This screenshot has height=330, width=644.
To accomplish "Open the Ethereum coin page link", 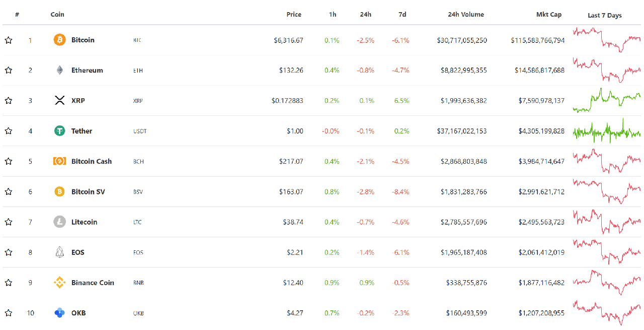I will click(87, 70).
